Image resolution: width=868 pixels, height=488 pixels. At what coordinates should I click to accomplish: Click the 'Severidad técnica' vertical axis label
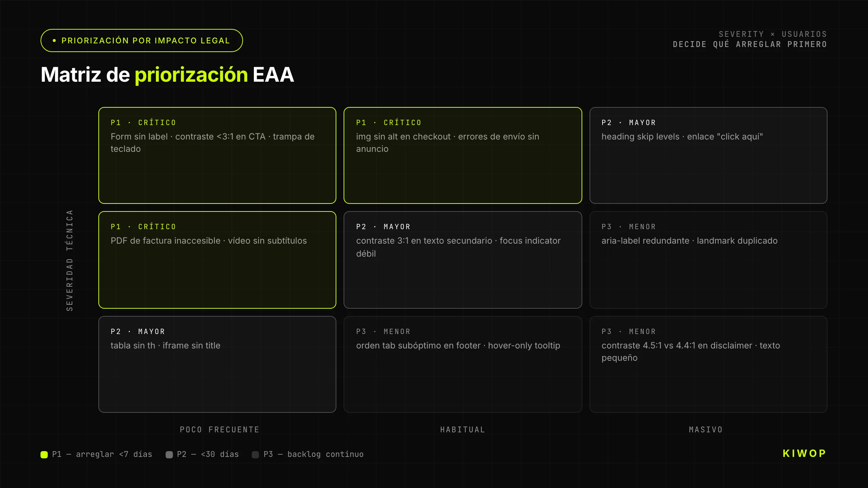click(69, 260)
